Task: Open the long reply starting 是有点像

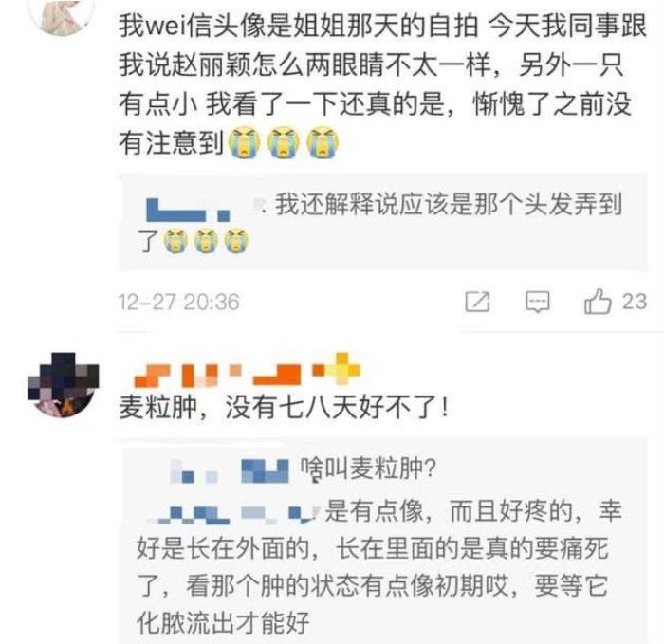Action: tap(379, 567)
